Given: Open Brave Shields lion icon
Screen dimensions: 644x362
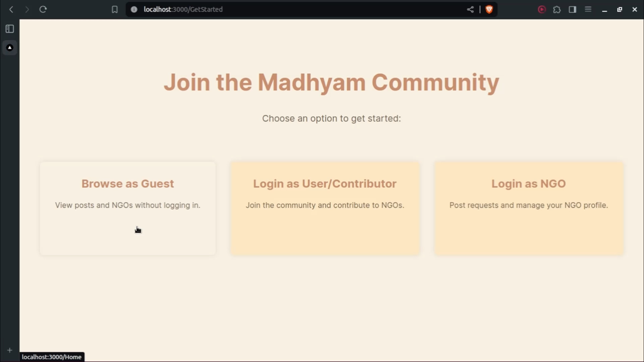Looking at the screenshot, I should pos(489,9).
